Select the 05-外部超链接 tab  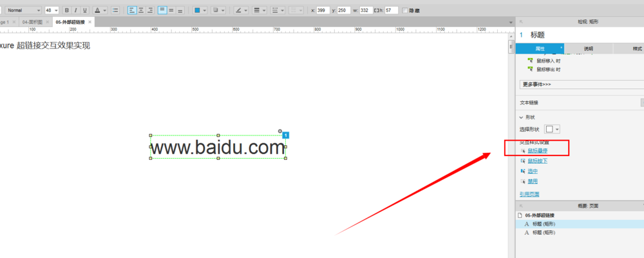coord(70,22)
